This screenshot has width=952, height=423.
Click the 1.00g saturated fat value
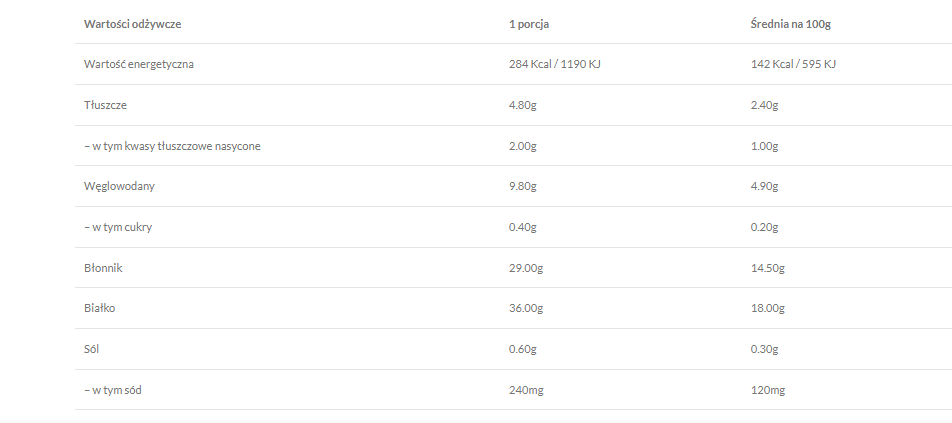pyautogui.click(x=764, y=146)
